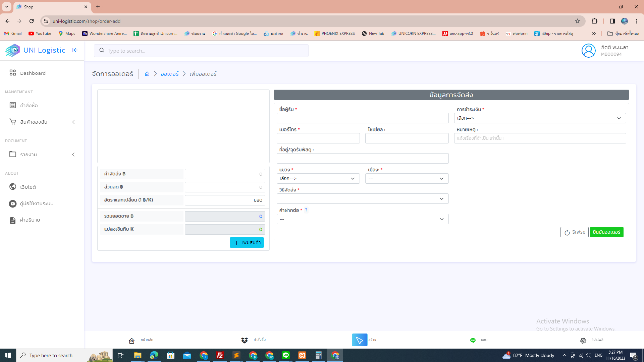Click the green ยืนยันออเดอร์ button
644x362 pixels.
coord(606,232)
